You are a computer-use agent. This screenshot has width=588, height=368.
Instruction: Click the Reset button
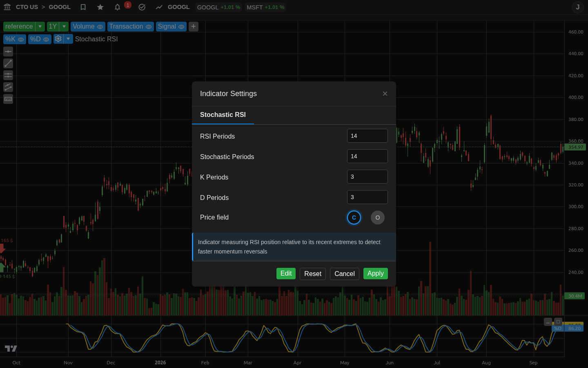[x=313, y=274]
